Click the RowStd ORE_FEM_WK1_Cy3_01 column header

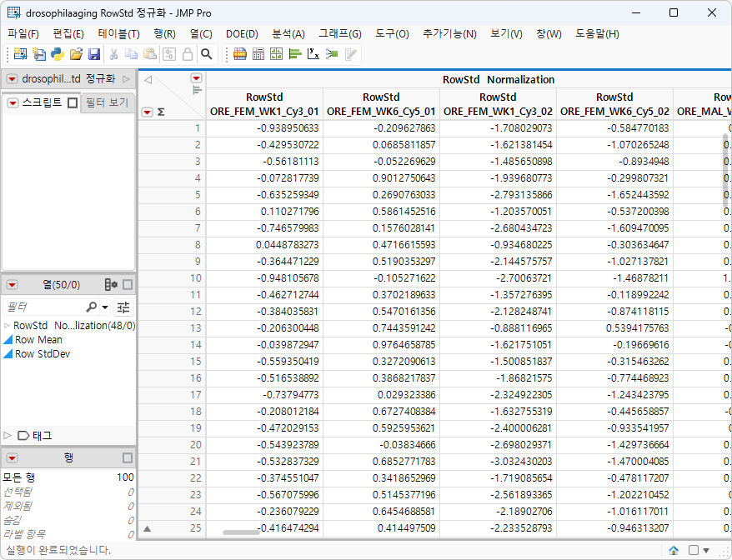264,104
